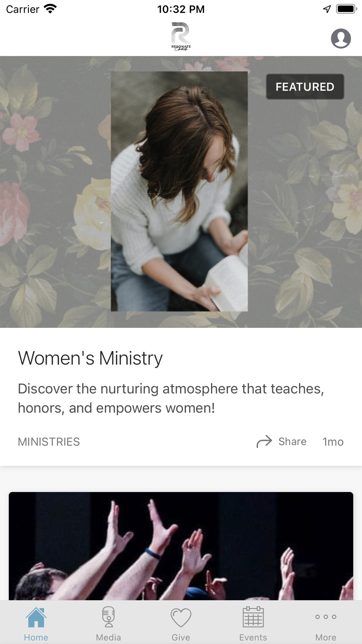
Task: Check the location arrow in status bar
Action: 327,9
